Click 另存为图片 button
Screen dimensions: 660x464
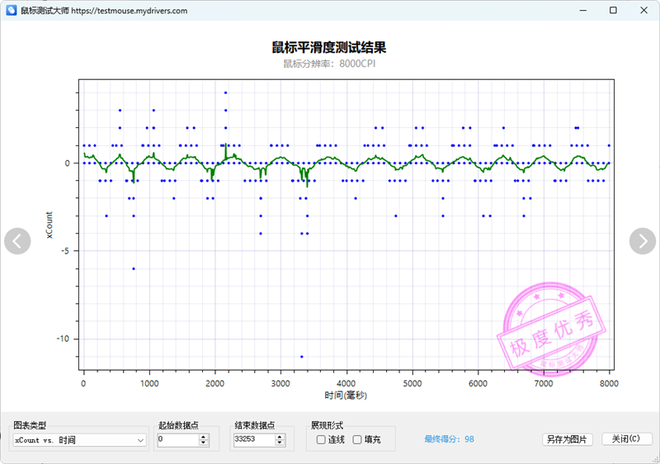568,439
